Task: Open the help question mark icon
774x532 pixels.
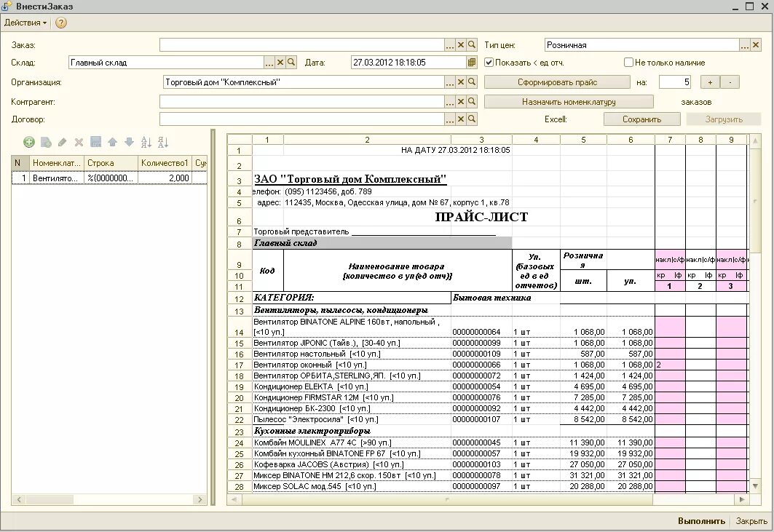Action: 60,23
